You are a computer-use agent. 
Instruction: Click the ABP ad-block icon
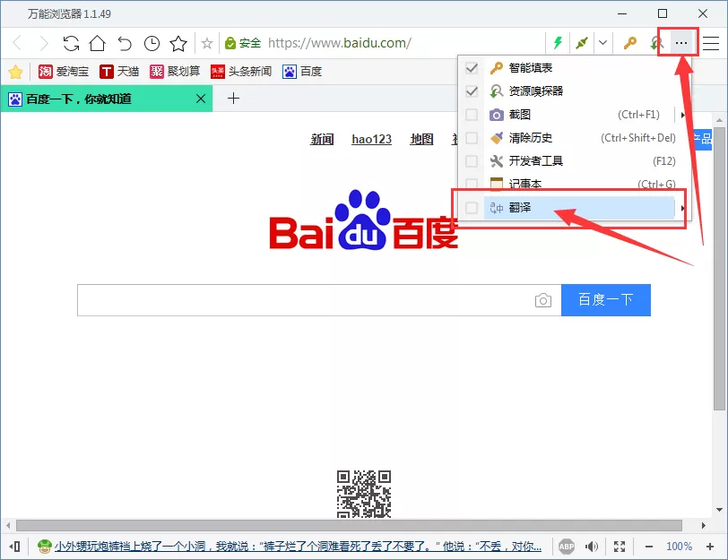click(567, 547)
